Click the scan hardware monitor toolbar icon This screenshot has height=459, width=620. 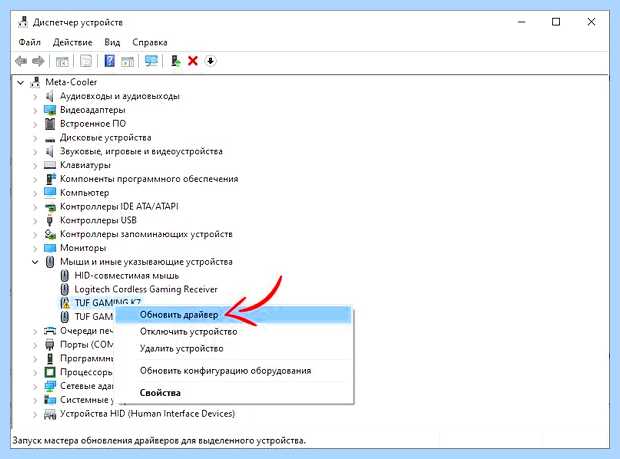[x=151, y=61]
